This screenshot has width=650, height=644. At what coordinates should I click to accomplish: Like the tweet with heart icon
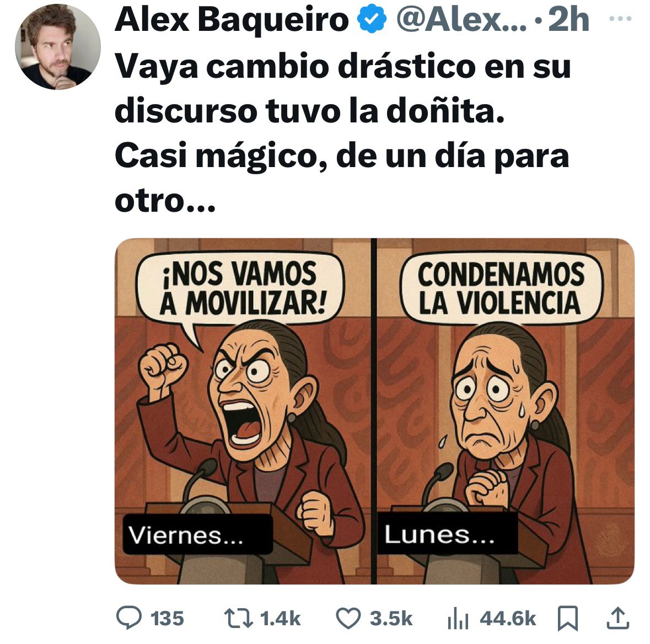pyautogui.click(x=348, y=618)
